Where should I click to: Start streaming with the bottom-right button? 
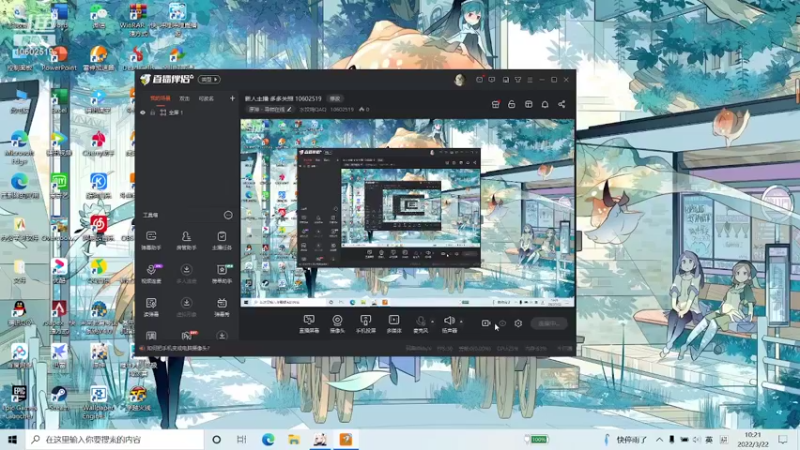click(549, 323)
